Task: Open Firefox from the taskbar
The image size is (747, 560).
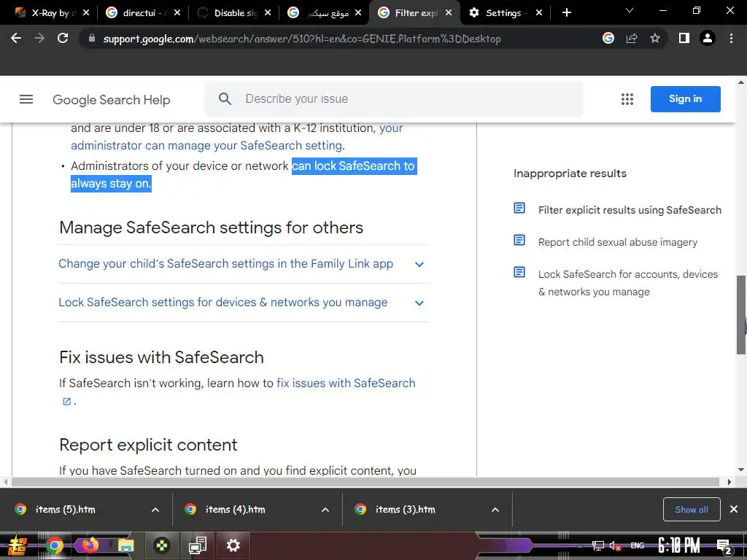Action: click(90, 545)
